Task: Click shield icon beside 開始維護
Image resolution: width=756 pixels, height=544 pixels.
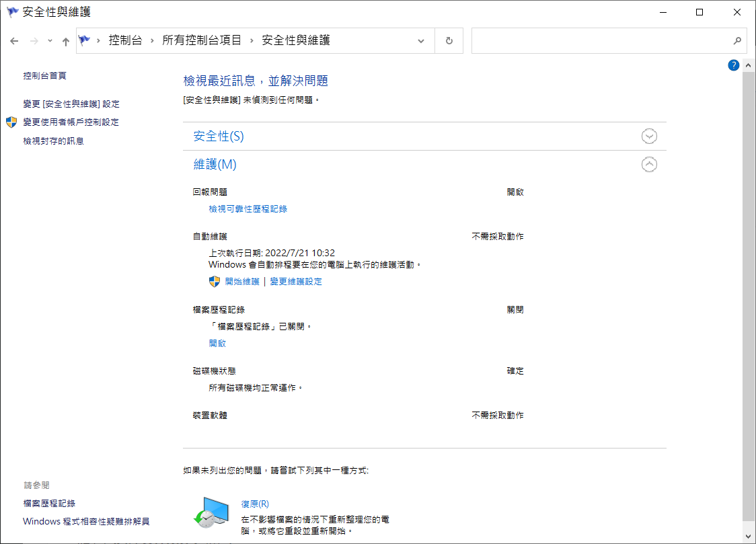Action: (x=215, y=282)
